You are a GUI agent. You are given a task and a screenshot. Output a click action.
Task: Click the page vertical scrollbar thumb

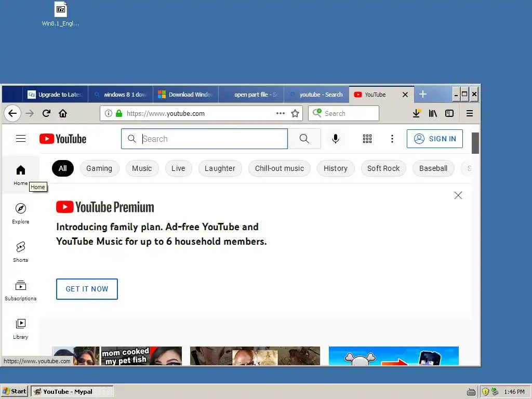[x=475, y=143]
